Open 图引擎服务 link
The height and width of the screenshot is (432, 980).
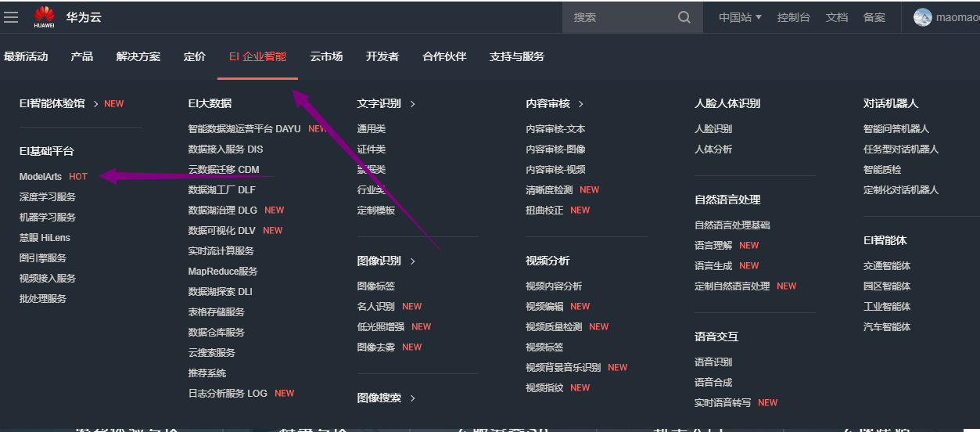(x=43, y=258)
